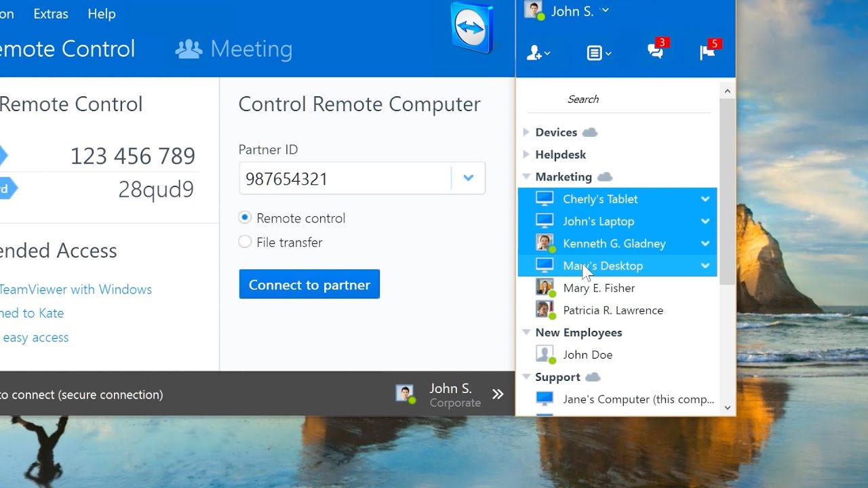Click John S. profile avatar at top
This screenshot has width=868, height=488.
534,10
